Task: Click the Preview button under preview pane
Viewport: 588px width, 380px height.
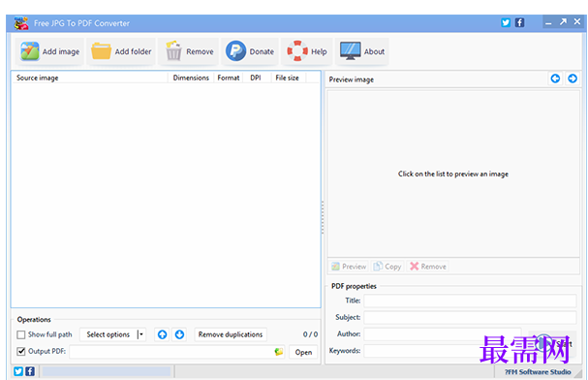Action: [x=349, y=267]
